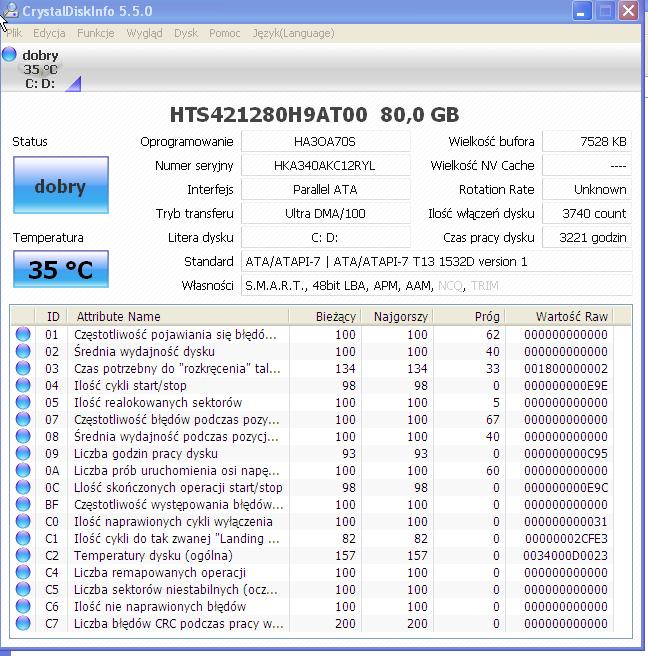Click the '3221 godzin' power-on hours field
This screenshot has height=656, width=648.
point(587,238)
